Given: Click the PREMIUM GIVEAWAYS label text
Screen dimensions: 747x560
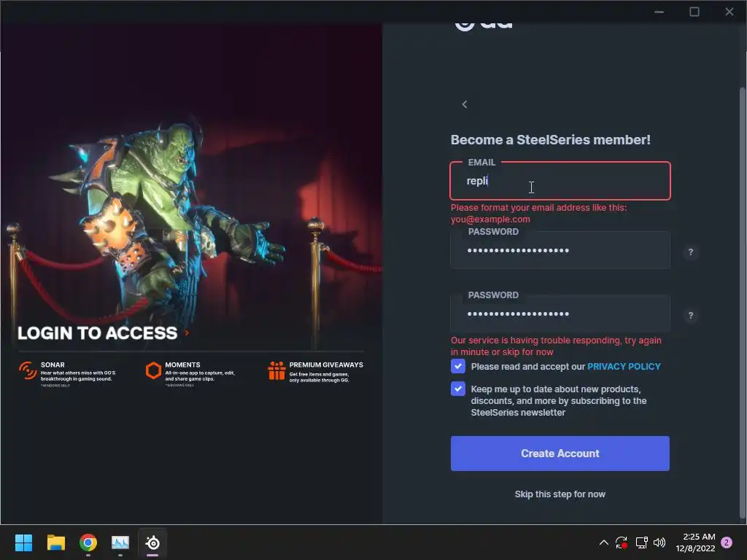Looking at the screenshot, I should pos(326,365).
